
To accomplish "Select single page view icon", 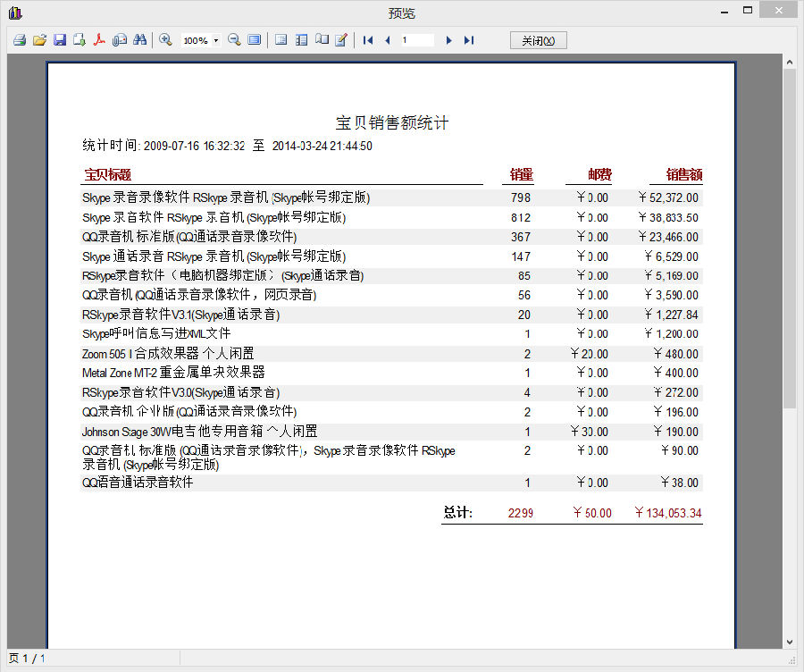I will coord(280,39).
